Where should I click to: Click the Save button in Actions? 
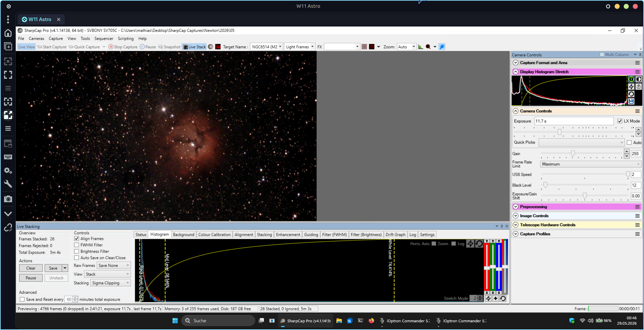[53, 268]
